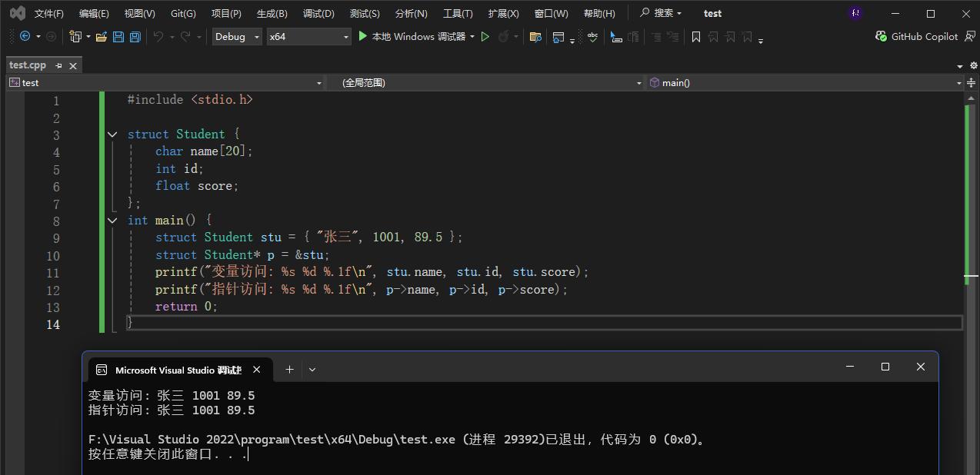
Task: Click the Hot Reload flame icon
Action: [x=504, y=36]
